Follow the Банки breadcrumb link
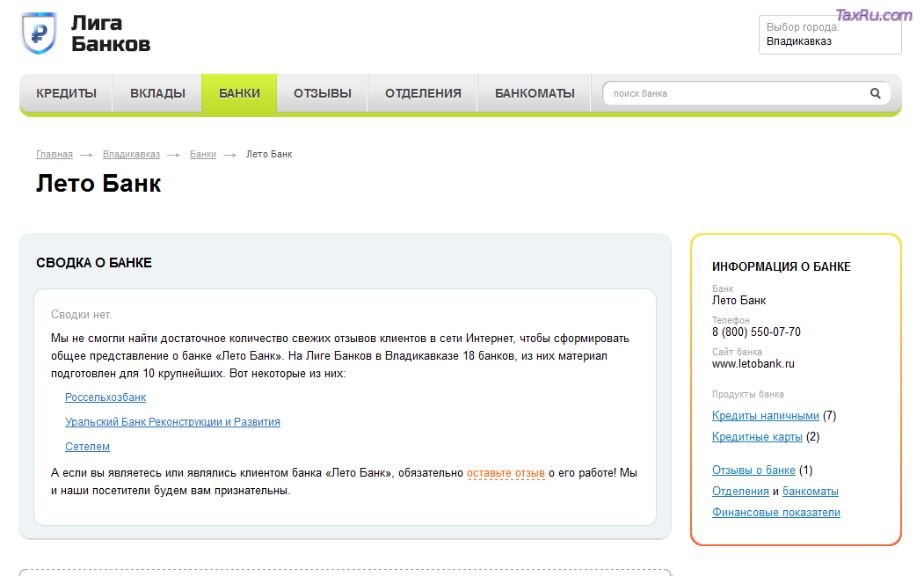924x576 pixels. pos(203,154)
